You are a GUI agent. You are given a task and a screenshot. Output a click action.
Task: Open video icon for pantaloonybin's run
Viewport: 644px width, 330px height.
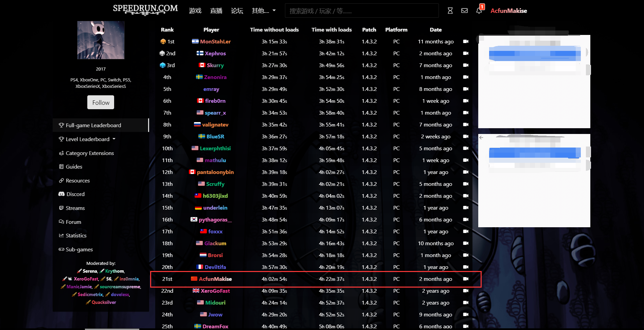(466, 172)
